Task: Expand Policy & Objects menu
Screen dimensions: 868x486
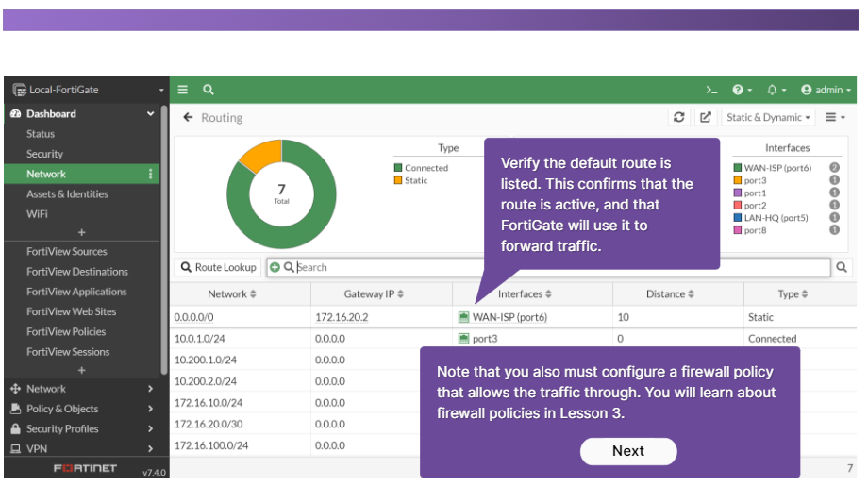Action: (x=82, y=409)
